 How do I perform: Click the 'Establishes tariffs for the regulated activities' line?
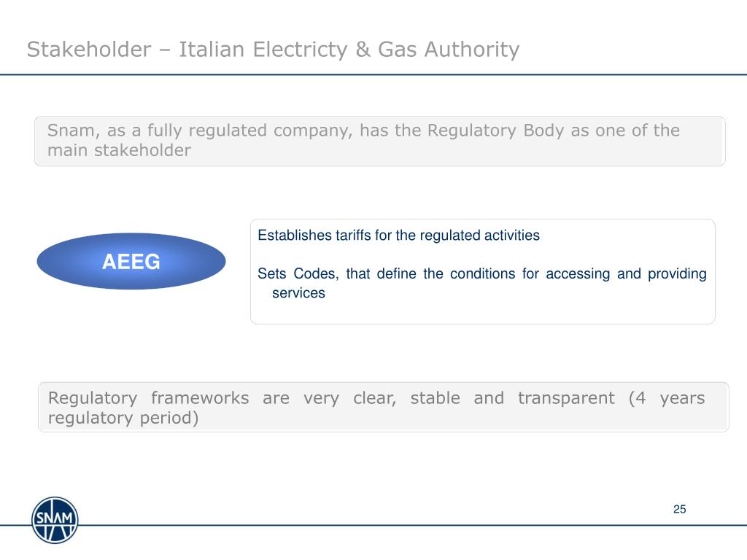(x=398, y=236)
